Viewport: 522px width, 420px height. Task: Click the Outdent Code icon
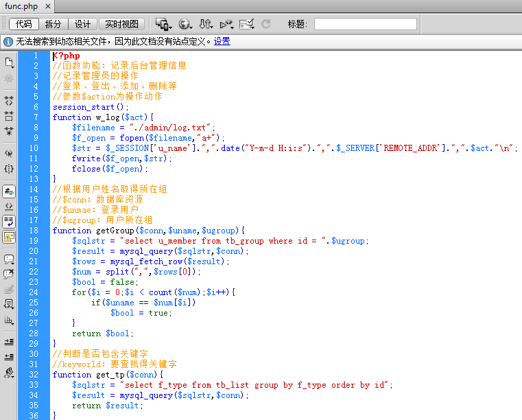click(x=9, y=357)
